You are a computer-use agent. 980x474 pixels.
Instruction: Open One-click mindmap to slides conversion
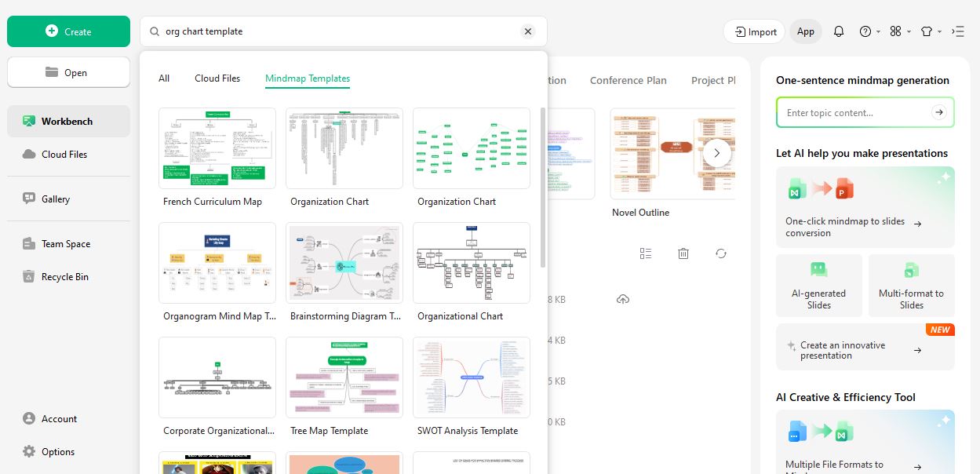point(865,206)
